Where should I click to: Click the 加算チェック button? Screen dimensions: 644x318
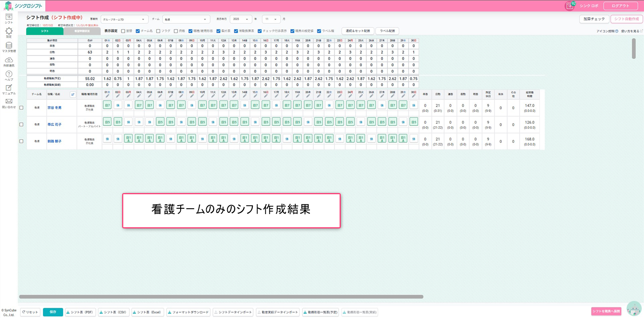pos(594,19)
